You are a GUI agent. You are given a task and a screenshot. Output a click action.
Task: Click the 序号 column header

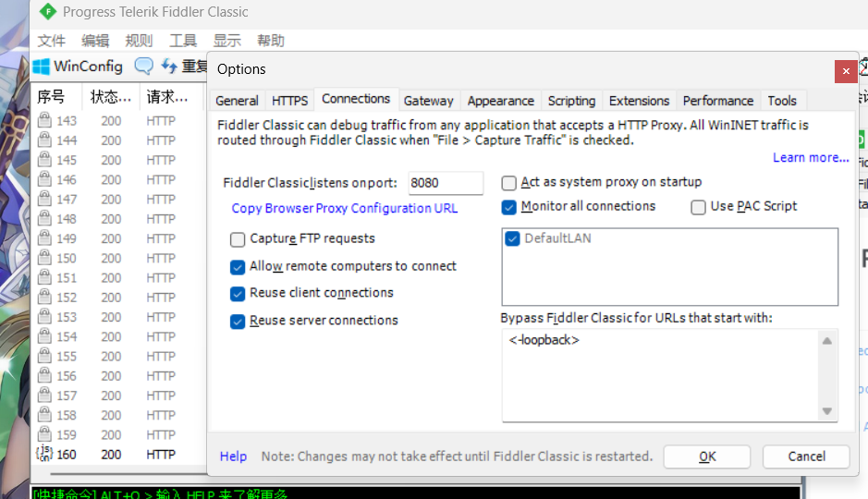pyautogui.click(x=56, y=97)
